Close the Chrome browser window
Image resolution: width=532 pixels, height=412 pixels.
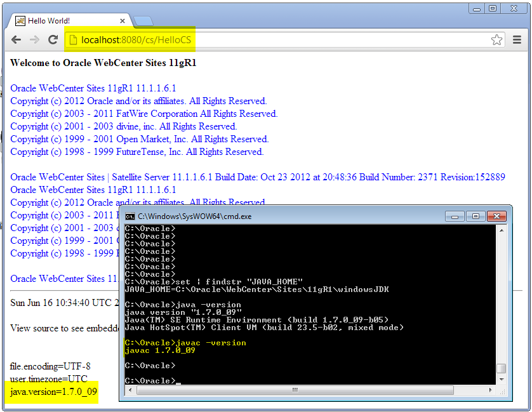click(514, 9)
